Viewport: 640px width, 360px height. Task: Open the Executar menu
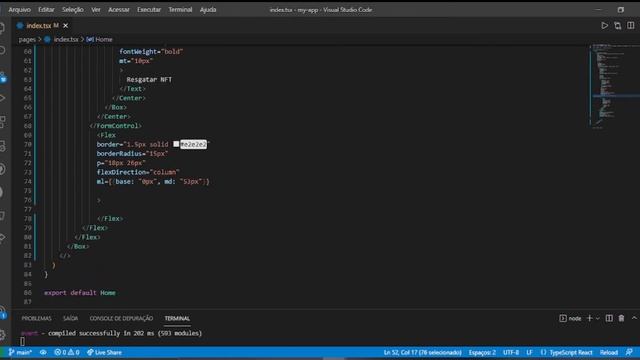(149, 9)
